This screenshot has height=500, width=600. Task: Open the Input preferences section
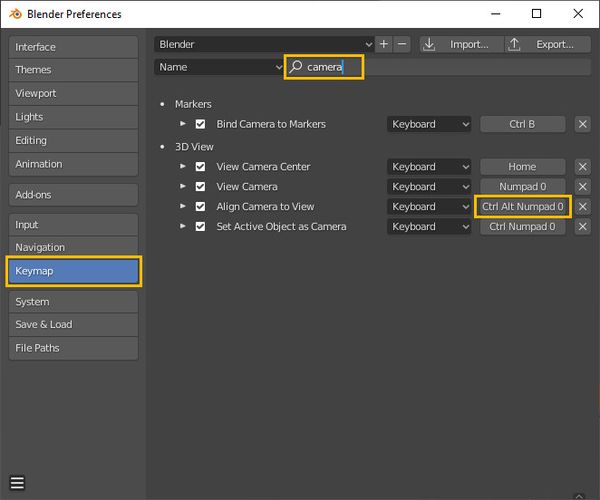point(73,225)
